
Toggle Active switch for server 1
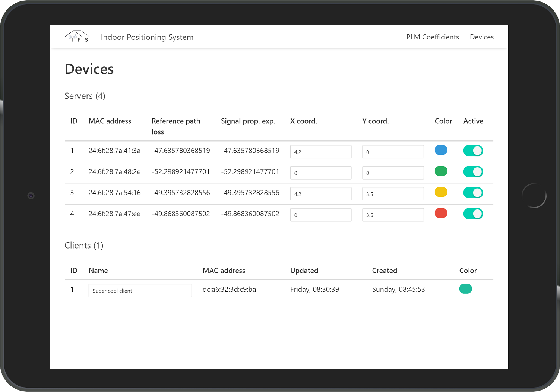coord(473,151)
